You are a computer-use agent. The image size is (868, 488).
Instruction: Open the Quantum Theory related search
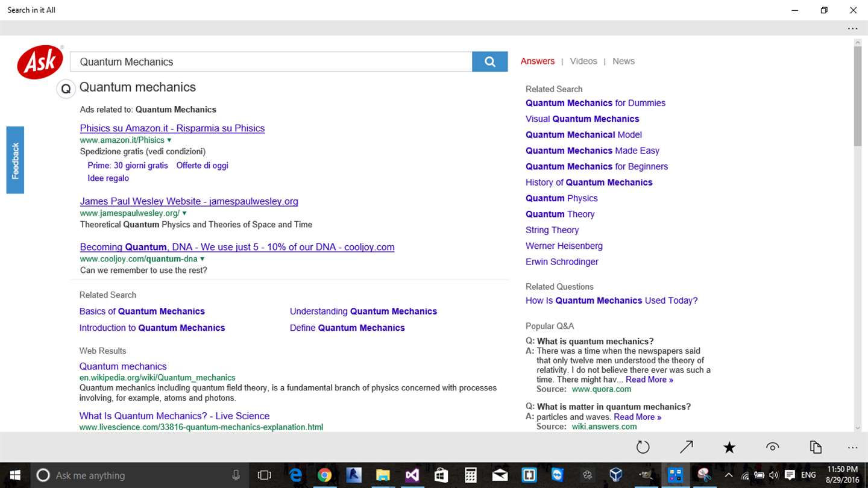pyautogui.click(x=560, y=214)
